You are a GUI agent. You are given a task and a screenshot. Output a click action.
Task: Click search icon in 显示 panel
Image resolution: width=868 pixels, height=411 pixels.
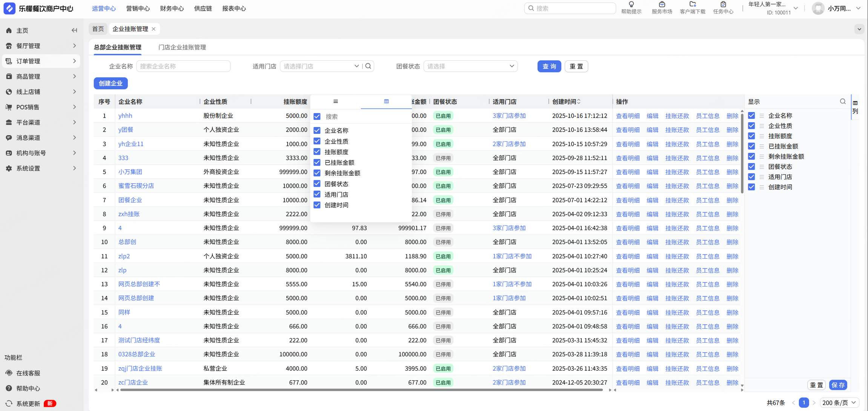pos(843,101)
